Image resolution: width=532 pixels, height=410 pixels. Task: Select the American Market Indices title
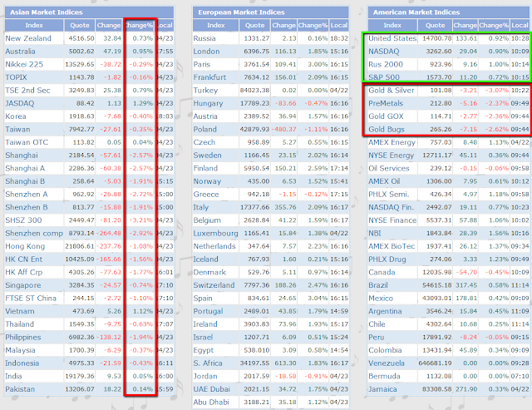point(416,12)
